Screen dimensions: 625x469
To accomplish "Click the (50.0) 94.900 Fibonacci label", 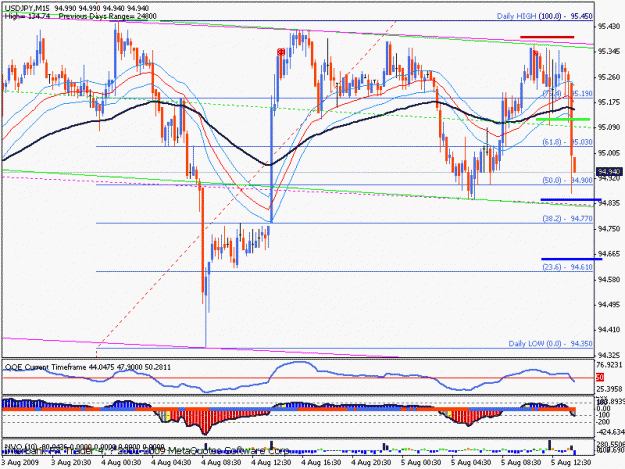I will pyautogui.click(x=567, y=180).
